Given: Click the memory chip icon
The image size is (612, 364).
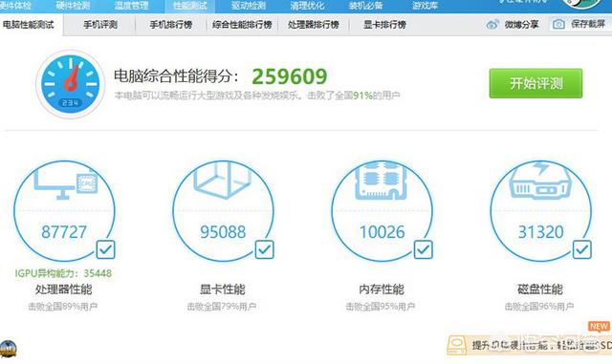Looking at the screenshot, I should [382, 181].
